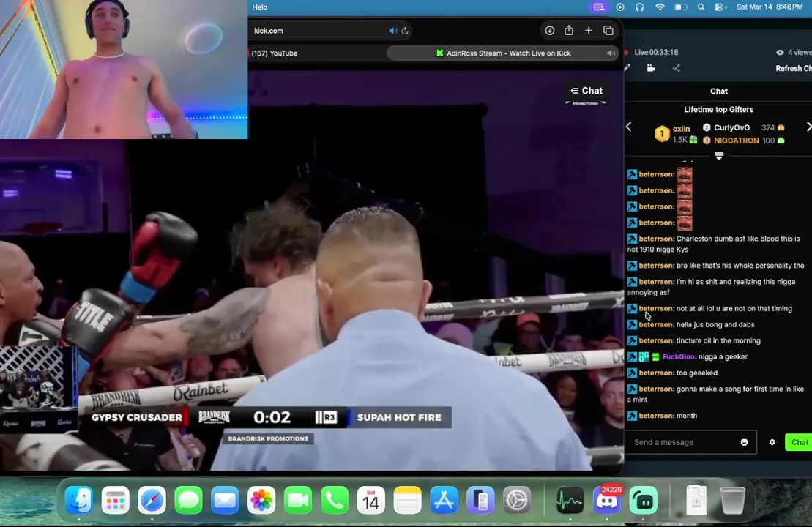Mute audio via address bar speaker icon

click(392, 31)
